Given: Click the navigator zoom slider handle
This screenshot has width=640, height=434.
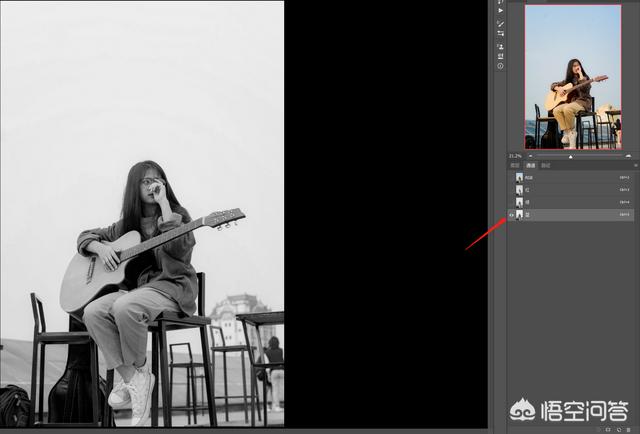Looking at the screenshot, I should [x=571, y=157].
